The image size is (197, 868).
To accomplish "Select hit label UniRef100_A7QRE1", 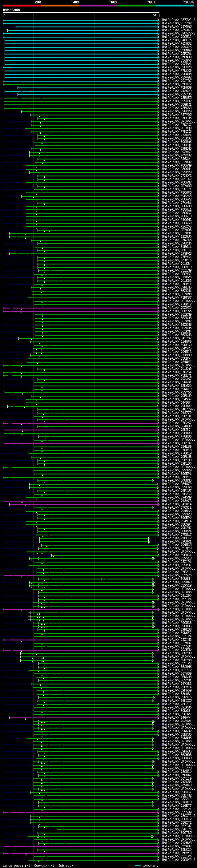I will 177,284.
